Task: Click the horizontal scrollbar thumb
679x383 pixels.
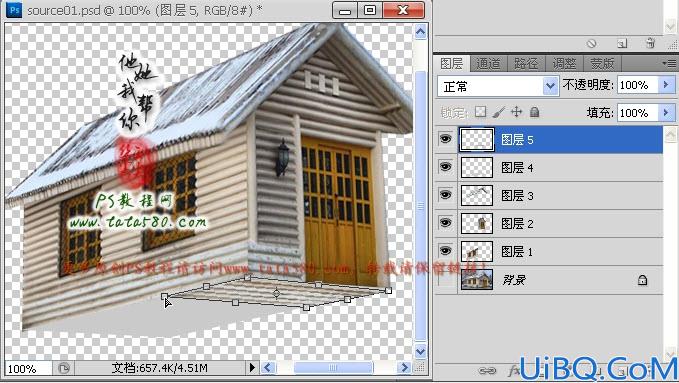Action: (x=333, y=368)
